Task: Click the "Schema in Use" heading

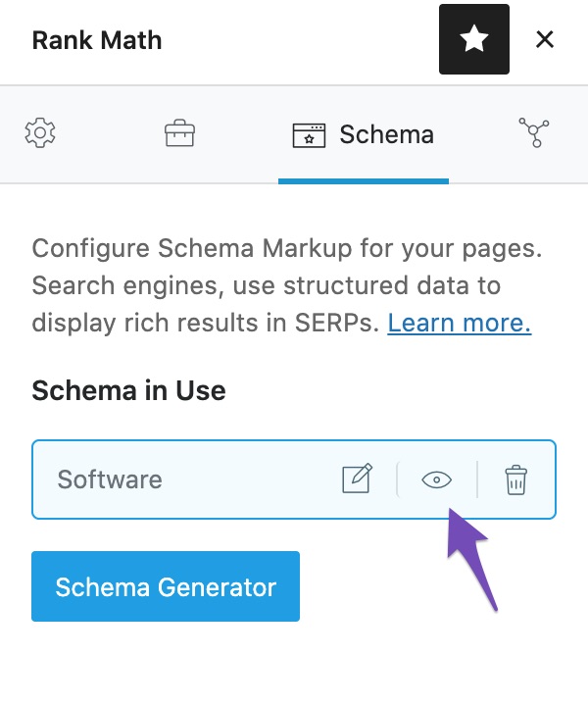Action: pos(128,390)
